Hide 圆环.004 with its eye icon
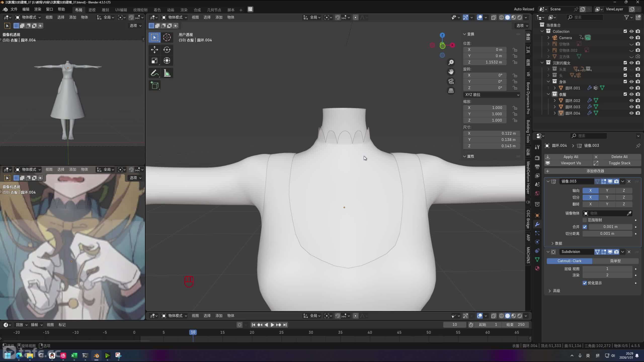Screen dimensions: 644x362 pyautogui.click(x=631, y=113)
